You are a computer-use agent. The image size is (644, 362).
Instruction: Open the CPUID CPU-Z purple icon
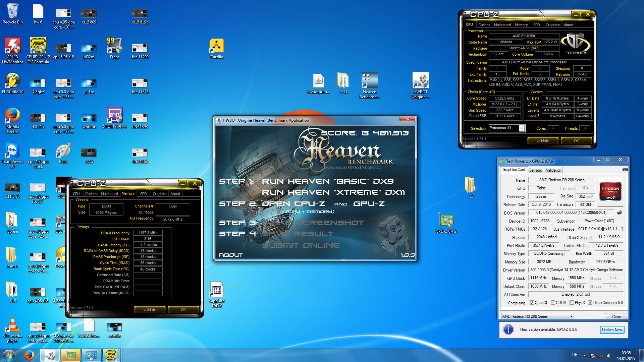114,118
